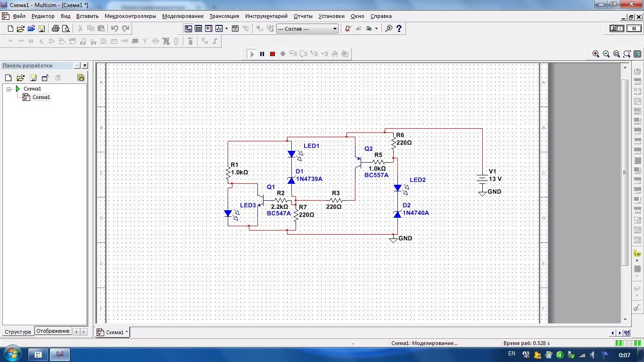Place a basic resistor component icon
The width and height of the screenshot is (644, 362).
coord(21,41)
